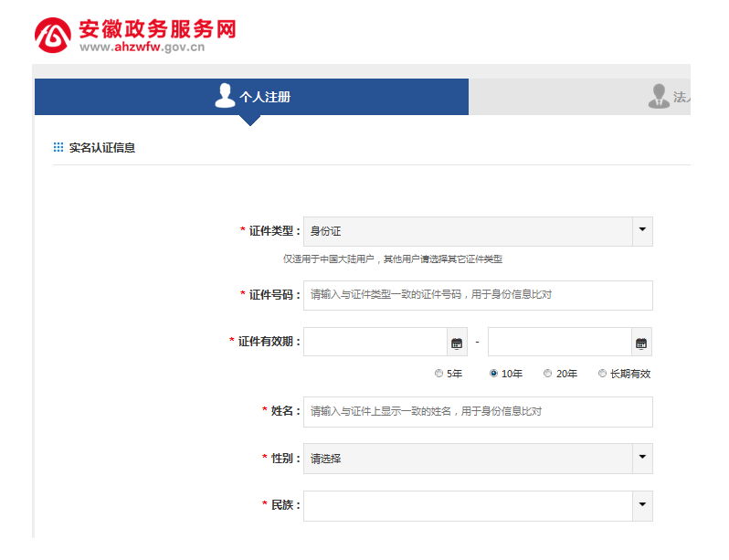This screenshot has height=560, width=729.
Task: Click the validity start date text box
Action: pyautogui.click(x=375, y=343)
